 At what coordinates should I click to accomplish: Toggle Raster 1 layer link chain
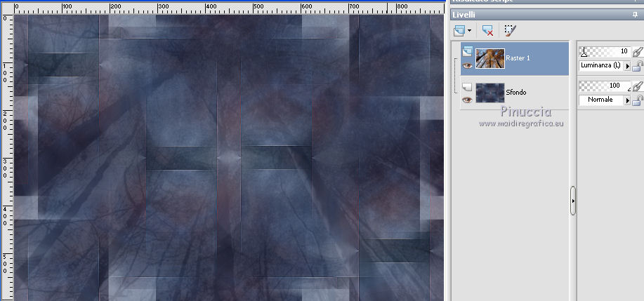click(638, 52)
